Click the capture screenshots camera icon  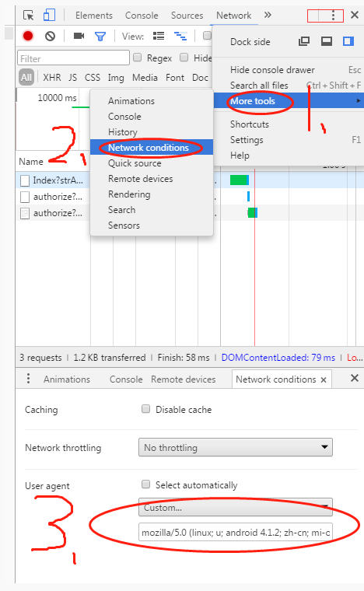click(x=79, y=36)
